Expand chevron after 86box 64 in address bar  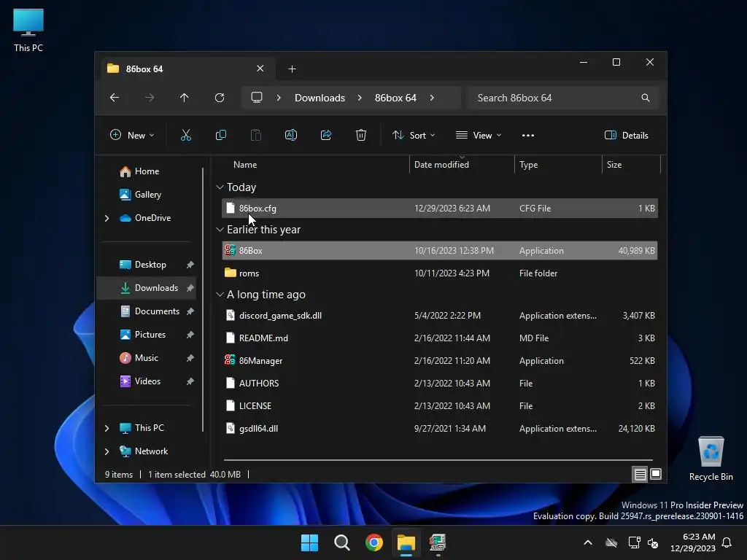[x=432, y=98]
